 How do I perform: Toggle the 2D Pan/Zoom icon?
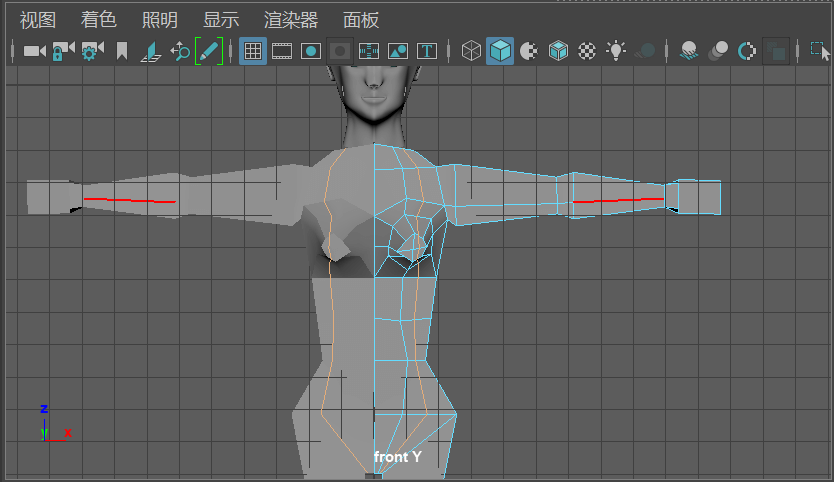pyautogui.click(x=180, y=51)
